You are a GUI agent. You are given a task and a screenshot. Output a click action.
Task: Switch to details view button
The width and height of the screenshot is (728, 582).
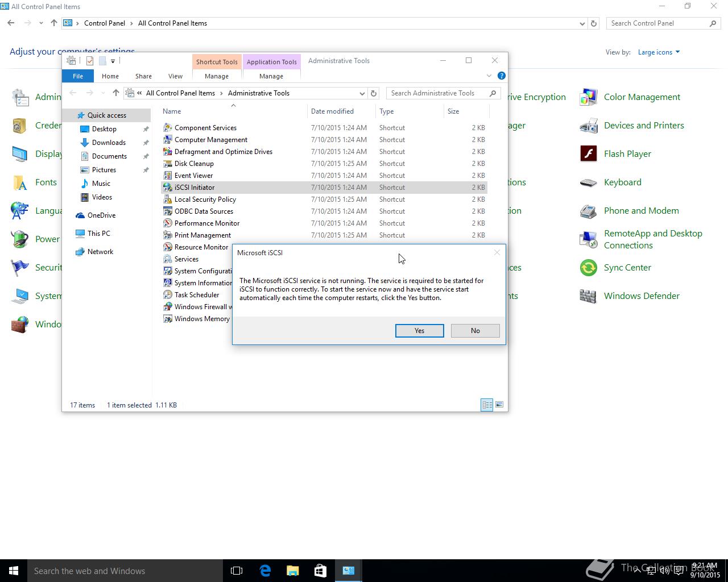point(487,405)
